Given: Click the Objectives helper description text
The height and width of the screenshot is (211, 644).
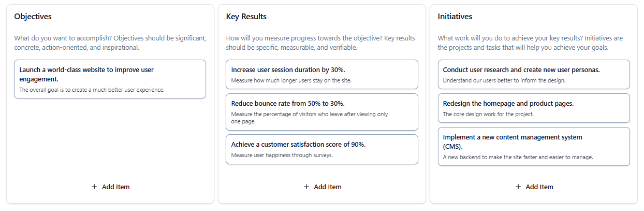Looking at the screenshot, I should tap(110, 43).
